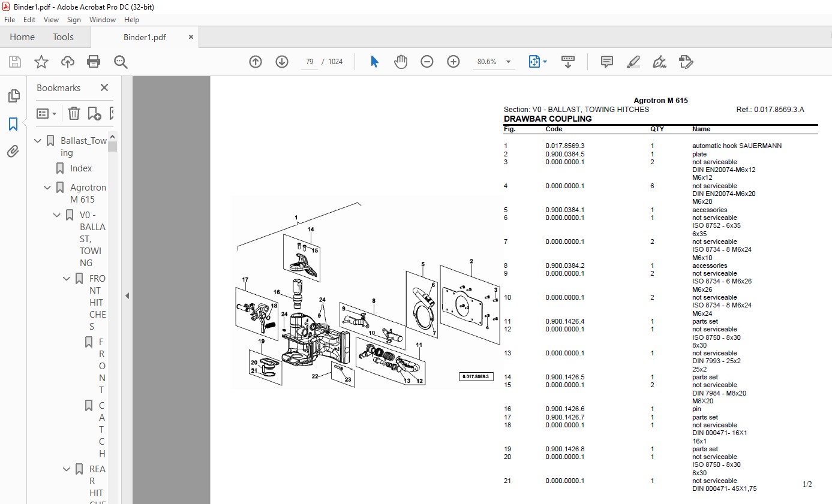Switch to the Tools tab
Viewport: 832px width, 504px height.
tap(63, 37)
